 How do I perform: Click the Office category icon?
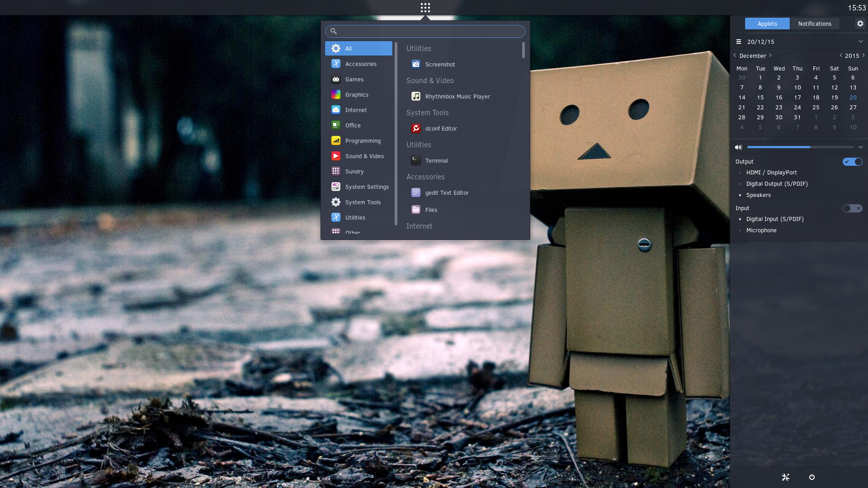tap(336, 126)
